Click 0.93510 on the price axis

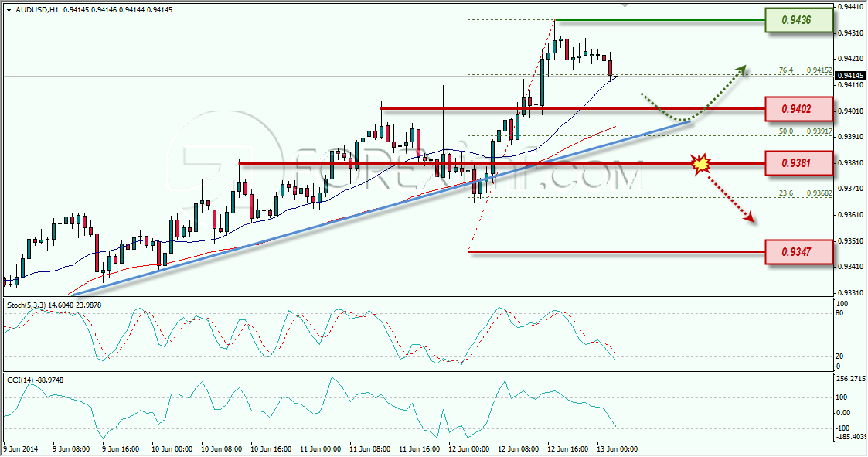click(851, 241)
